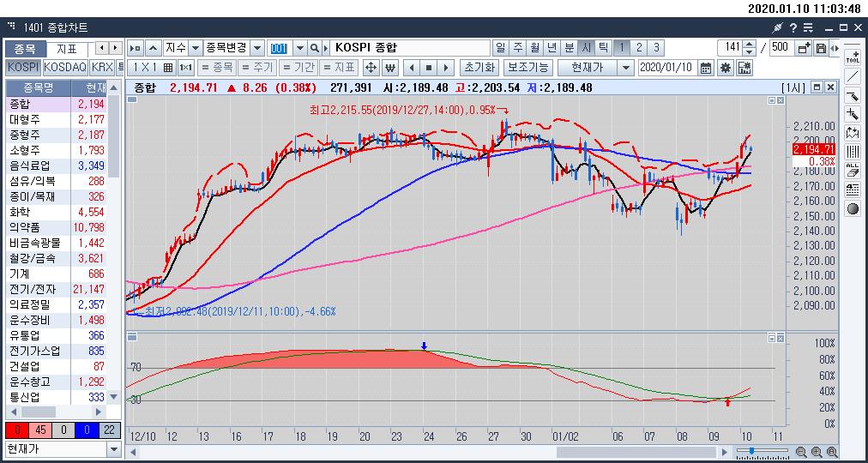Open the 종목변경 dropdown arrow

[x=257, y=47]
